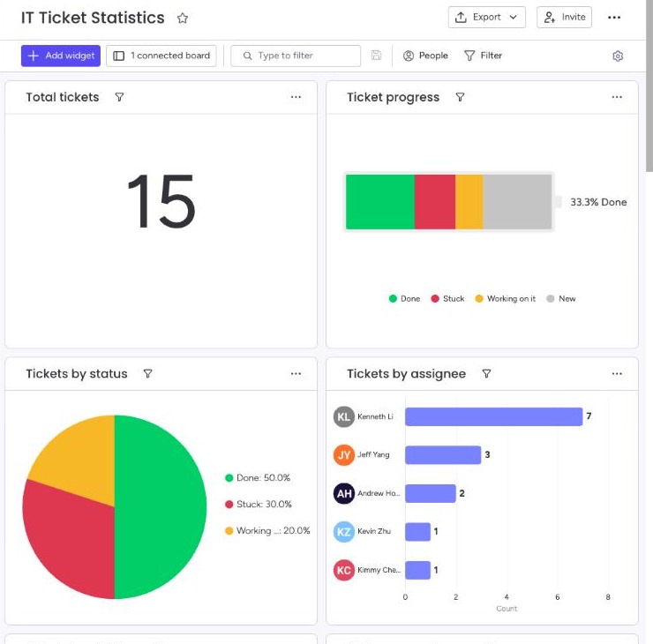The image size is (653, 644).
Task: Open the dashboard more options menu
Action: click(614, 18)
